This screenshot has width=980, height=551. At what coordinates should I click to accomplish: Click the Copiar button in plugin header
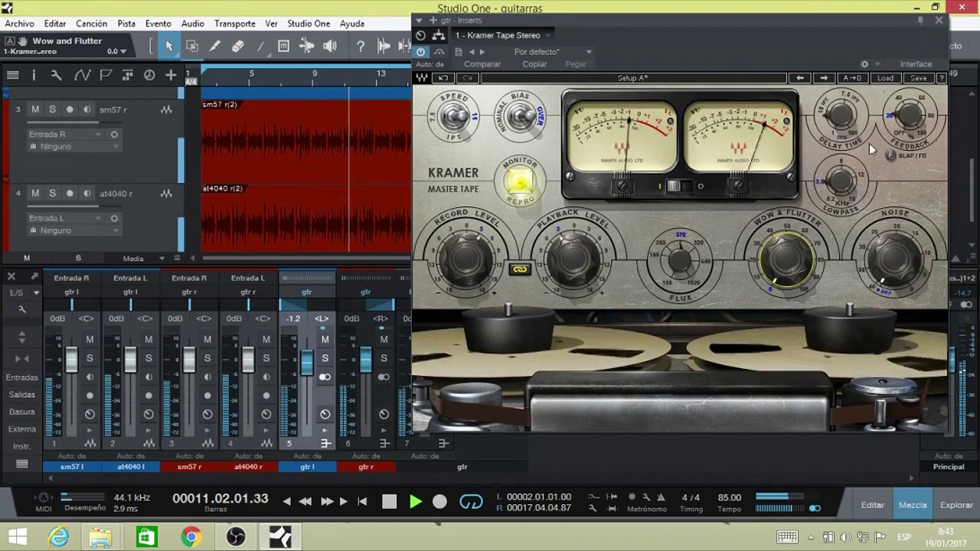point(534,64)
